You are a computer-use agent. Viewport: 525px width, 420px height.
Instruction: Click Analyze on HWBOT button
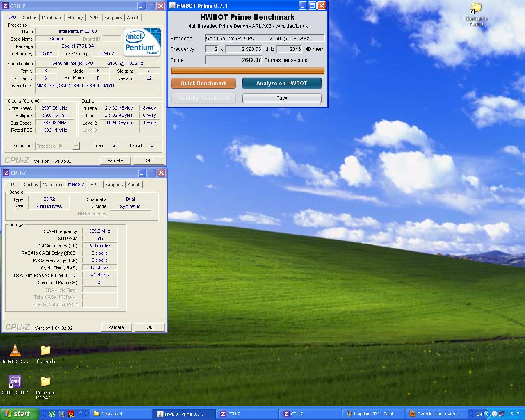click(282, 83)
